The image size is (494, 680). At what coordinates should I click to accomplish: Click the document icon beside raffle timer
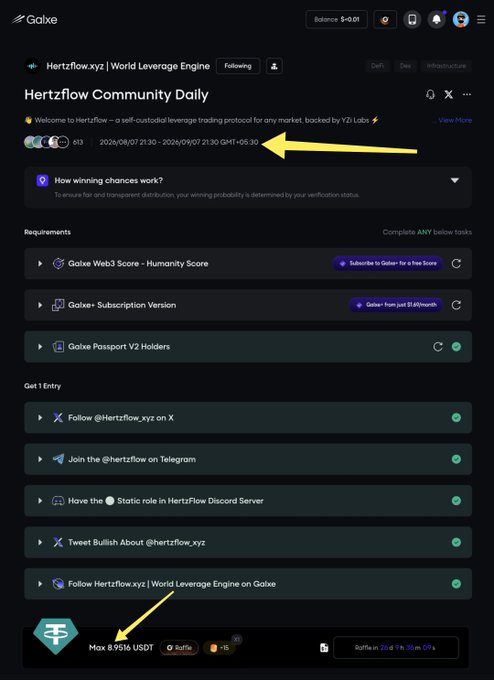324,647
